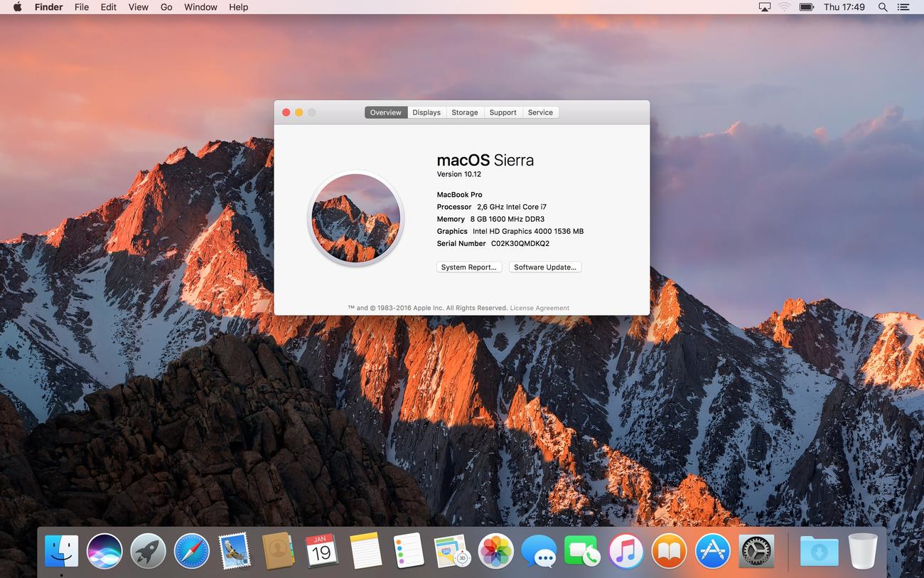Click the Version 10.12 text

pyautogui.click(x=459, y=174)
